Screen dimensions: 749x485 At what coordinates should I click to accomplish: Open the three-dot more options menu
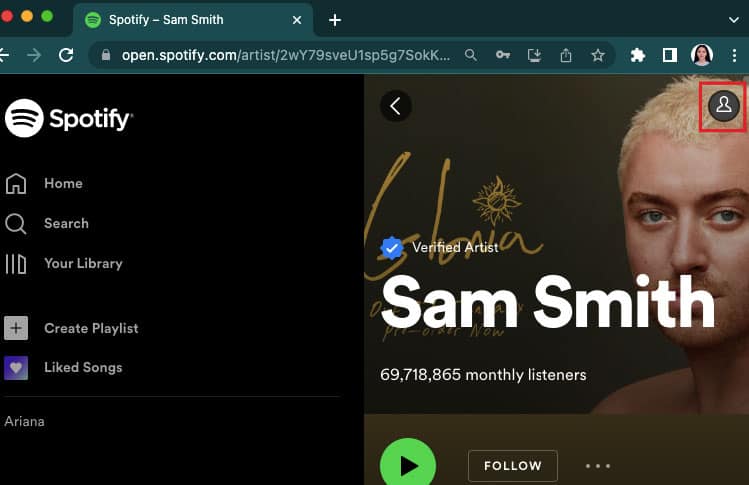coord(598,465)
